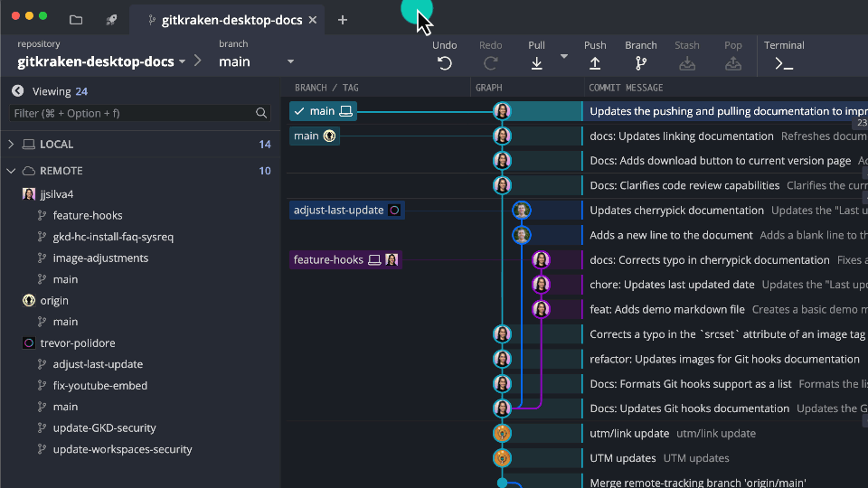Select the gitkraken-desktop-docs tab
The height and width of the screenshot is (488, 868).
227,20
